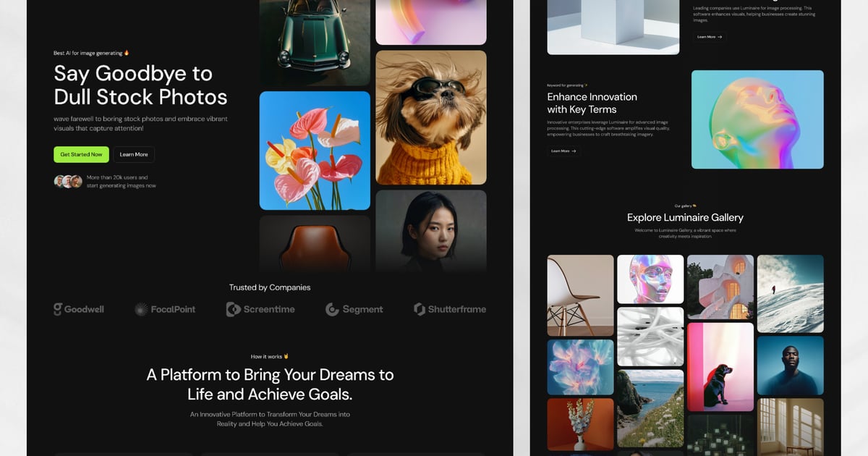Click the Get Started Now button

(x=81, y=154)
